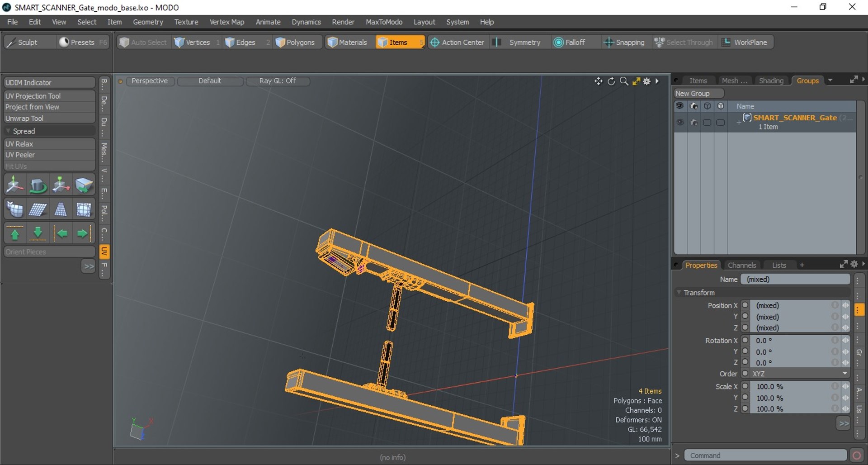Click the flat grid plane icon
This screenshot has width=868, height=465.
tap(38, 209)
